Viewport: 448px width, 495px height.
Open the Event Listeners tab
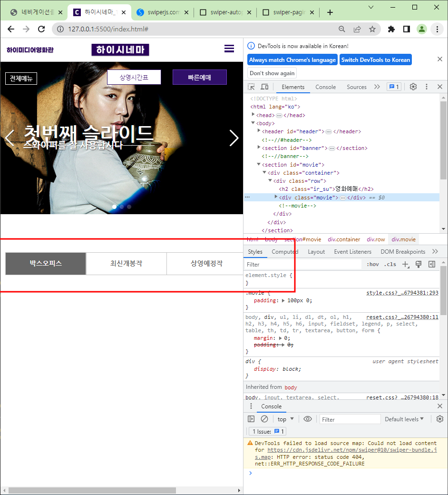353,252
